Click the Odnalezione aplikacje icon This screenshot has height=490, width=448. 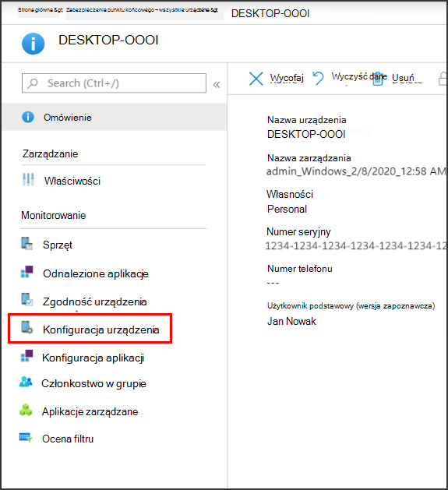coord(27,272)
